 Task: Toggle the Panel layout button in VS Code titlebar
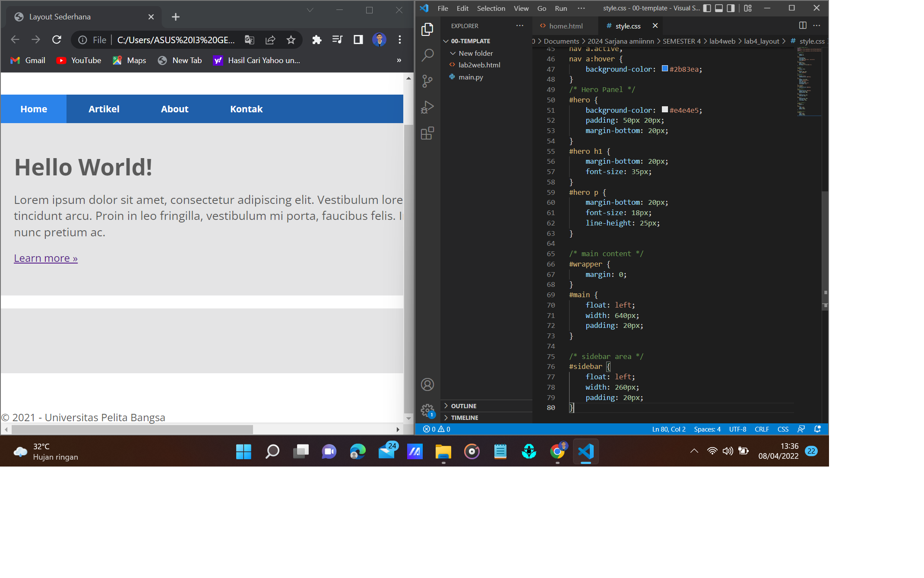pyautogui.click(x=718, y=8)
